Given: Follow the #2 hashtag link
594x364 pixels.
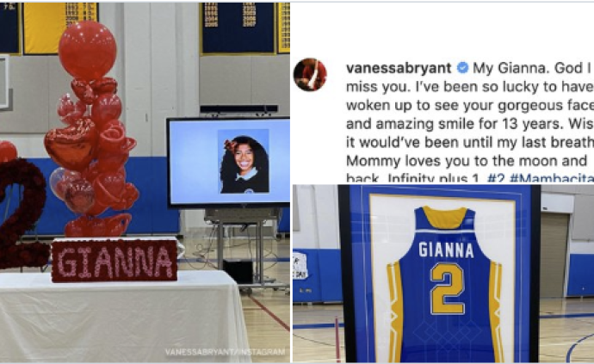Looking at the screenshot, I should 496,178.
